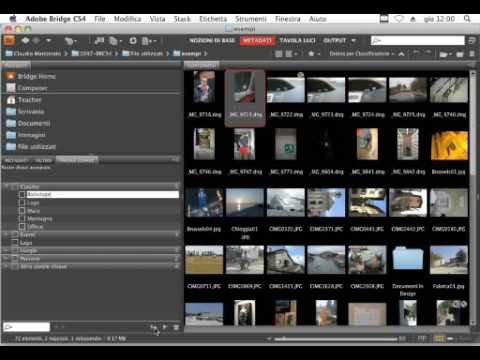
Task: Adjust the thumbnail size slider
Action: [x=336, y=339]
